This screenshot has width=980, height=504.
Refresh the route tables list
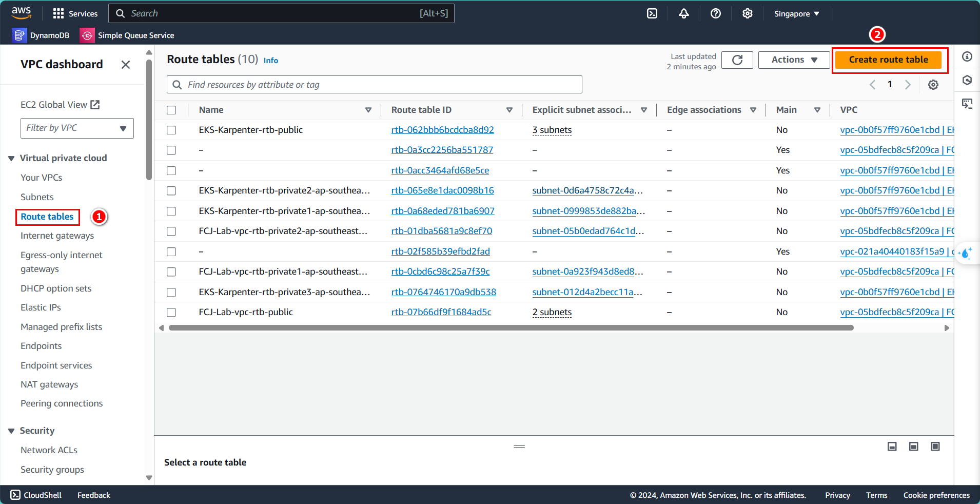pos(737,60)
